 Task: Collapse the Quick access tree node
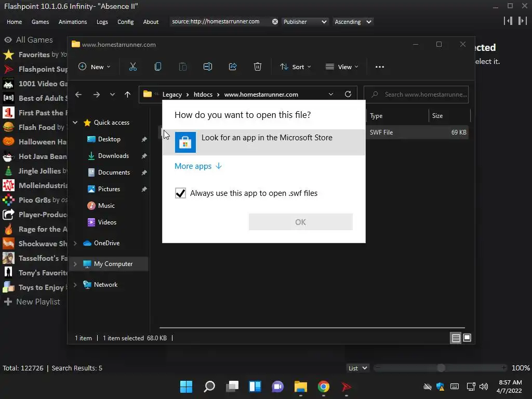coord(75,123)
